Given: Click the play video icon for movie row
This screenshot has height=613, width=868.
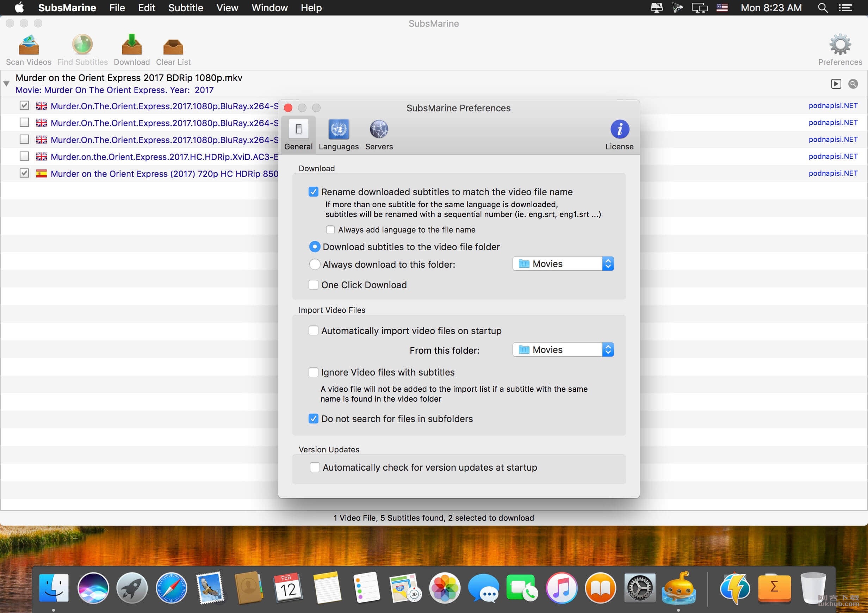Looking at the screenshot, I should 836,84.
